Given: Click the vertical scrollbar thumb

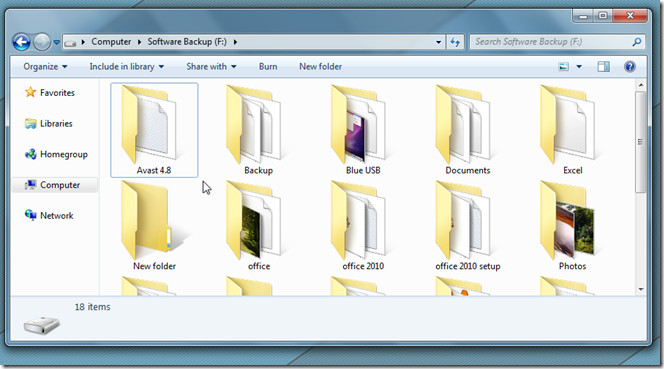Looking at the screenshot, I should pos(641,142).
